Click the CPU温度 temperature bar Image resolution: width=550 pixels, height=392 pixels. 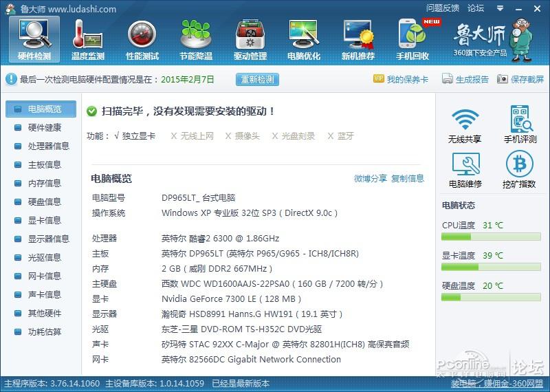[491, 237]
